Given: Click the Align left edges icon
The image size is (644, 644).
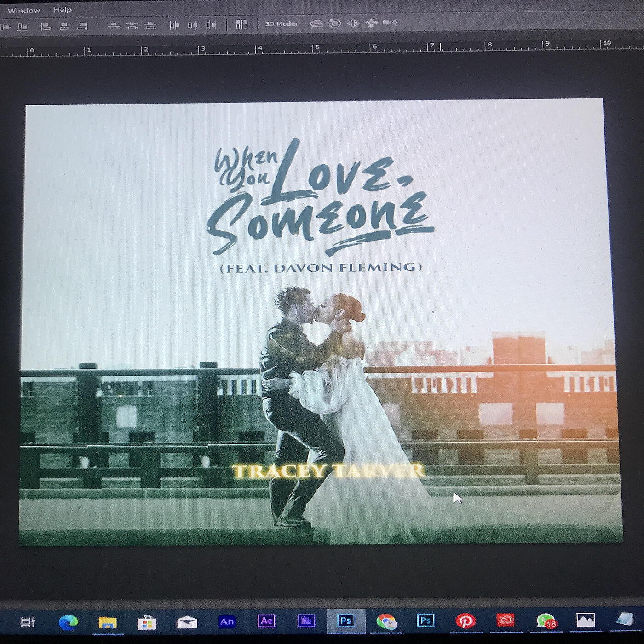Looking at the screenshot, I should pos(46,27).
